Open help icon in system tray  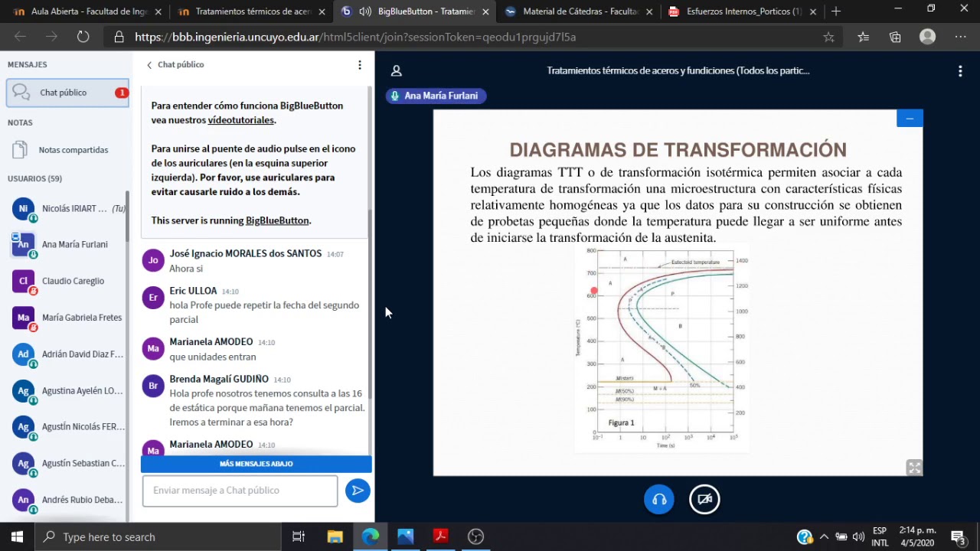tap(804, 536)
